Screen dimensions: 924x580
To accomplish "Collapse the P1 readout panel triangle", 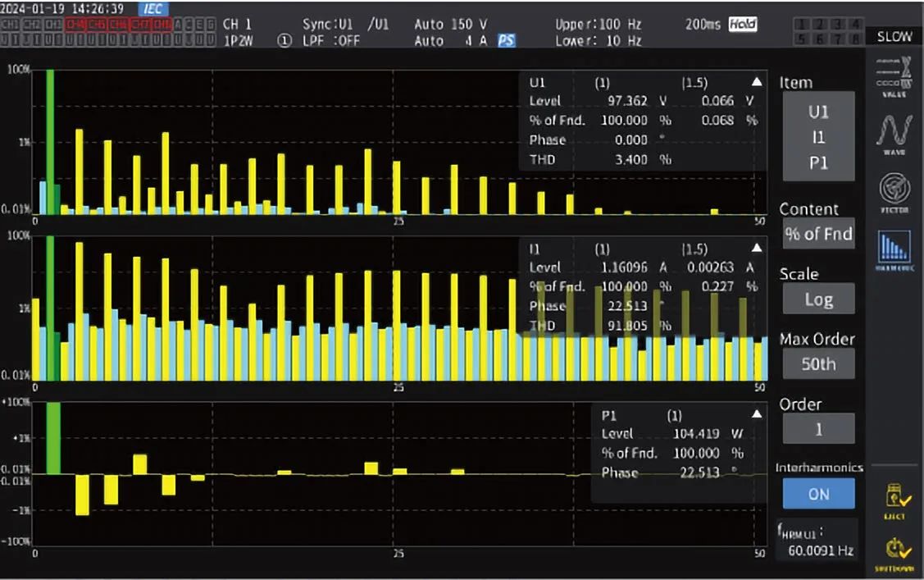I will point(757,414).
